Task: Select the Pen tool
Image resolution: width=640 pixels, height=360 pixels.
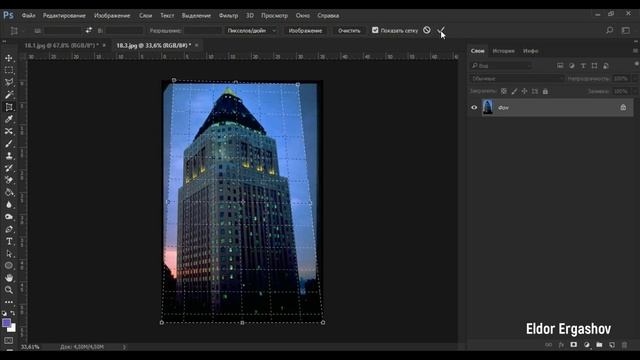Action: pos(9,229)
